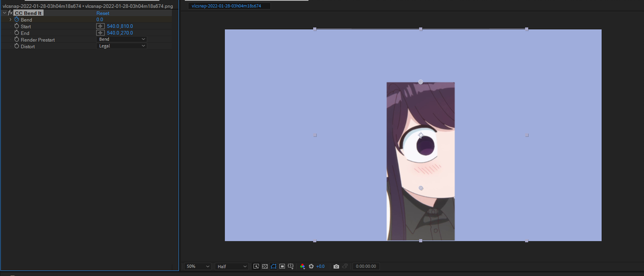Toggle the fx switch for CC Bend It

pyautogui.click(x=10, y=13)
